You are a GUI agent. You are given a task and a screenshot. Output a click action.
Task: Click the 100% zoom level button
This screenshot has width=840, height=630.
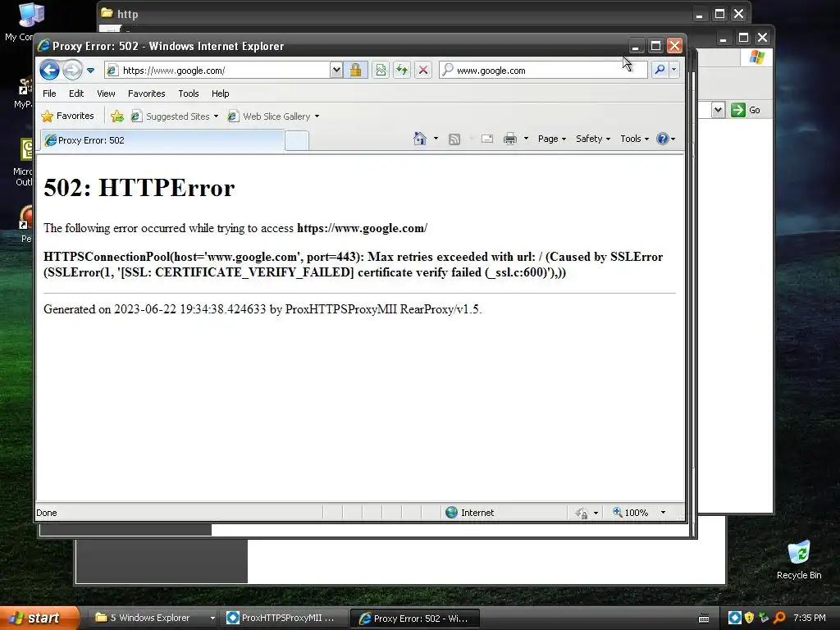pos(631,513)
